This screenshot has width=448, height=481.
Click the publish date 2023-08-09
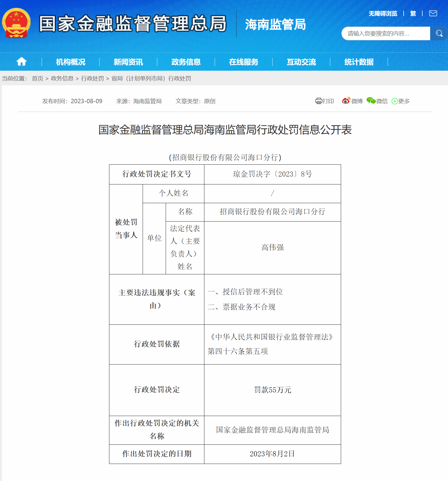tap(87, 101)
